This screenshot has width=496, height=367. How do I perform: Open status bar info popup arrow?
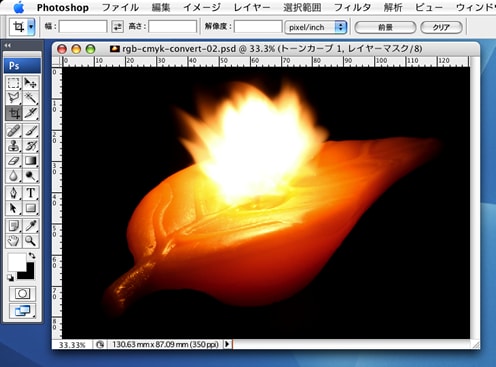(x=227, y=344)
